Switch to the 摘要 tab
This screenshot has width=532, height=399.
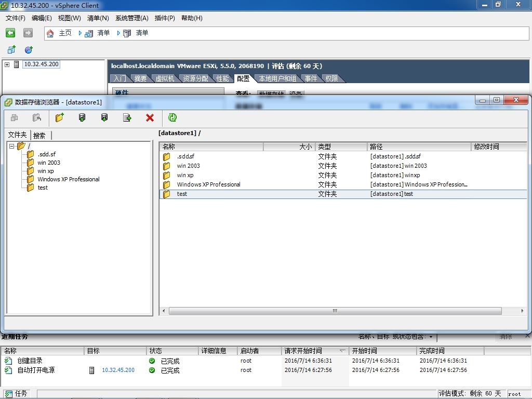[140, 79]
